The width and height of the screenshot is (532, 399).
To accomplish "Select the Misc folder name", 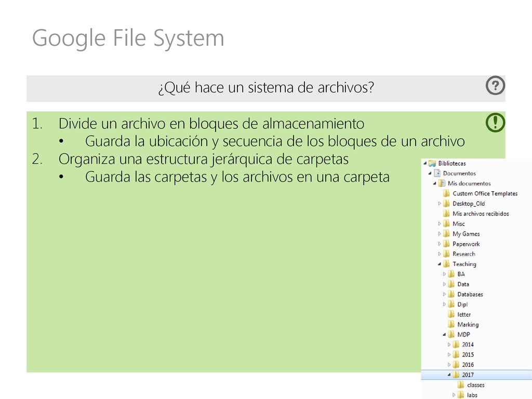I will [458, 223].
